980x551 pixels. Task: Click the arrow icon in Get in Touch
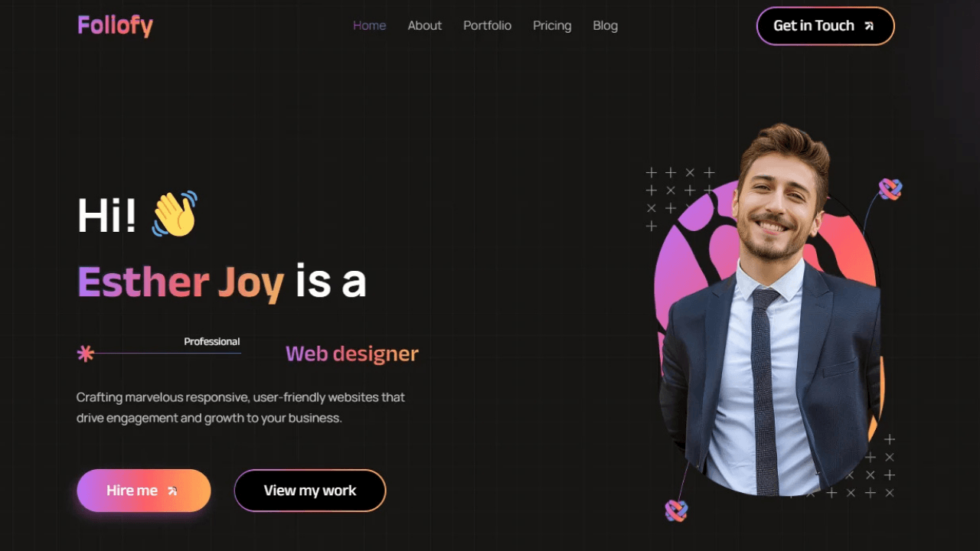tap(869, 26)
